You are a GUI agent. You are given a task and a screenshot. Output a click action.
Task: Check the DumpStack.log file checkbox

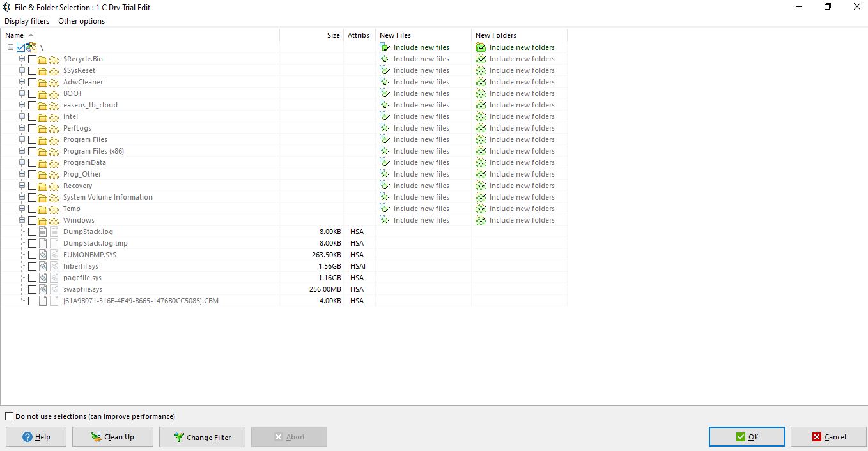click(32, 232)
